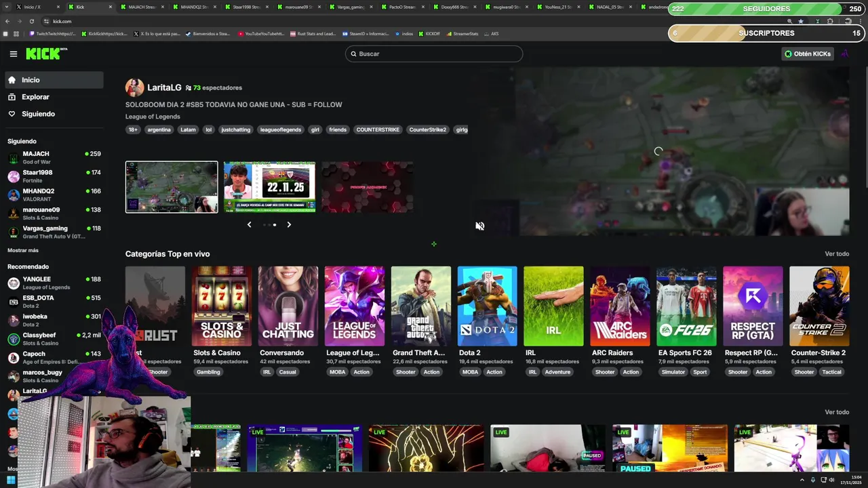
Task: Click the Obtén KICKs button
Action: [807, 54]
